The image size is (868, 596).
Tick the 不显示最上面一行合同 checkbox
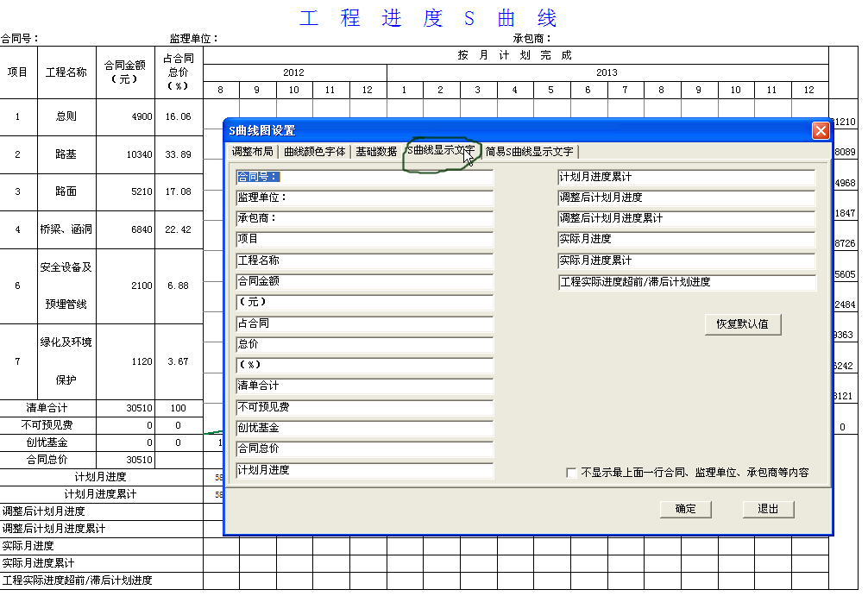point(571,473)
